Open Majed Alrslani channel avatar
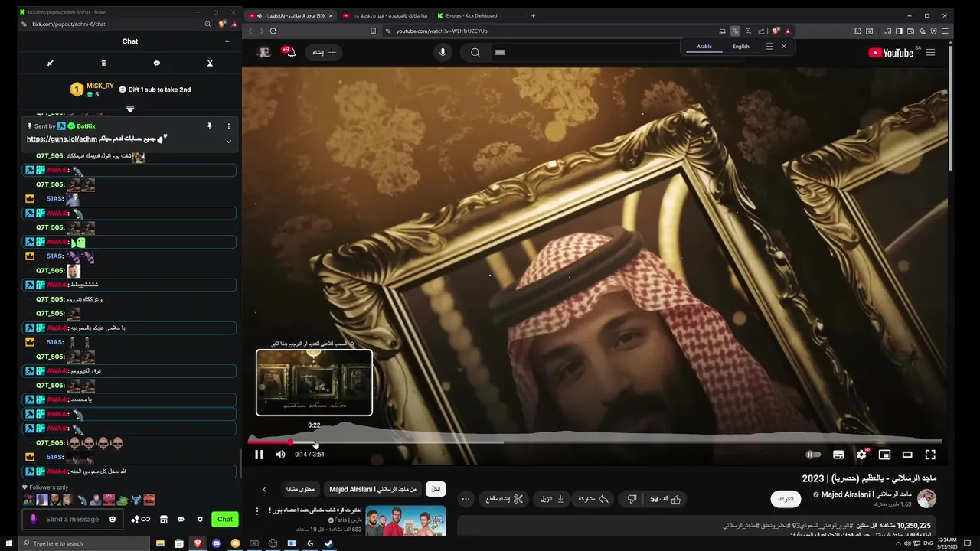 [926, 499]
